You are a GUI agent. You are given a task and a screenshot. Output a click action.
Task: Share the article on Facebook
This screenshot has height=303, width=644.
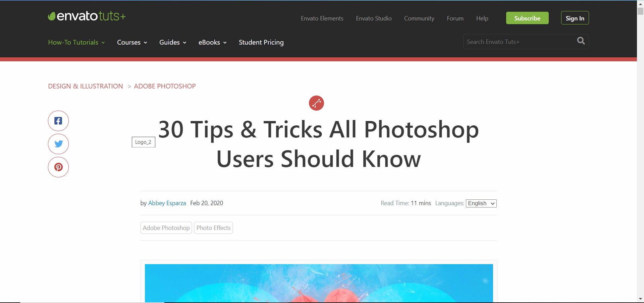point(58,121)
